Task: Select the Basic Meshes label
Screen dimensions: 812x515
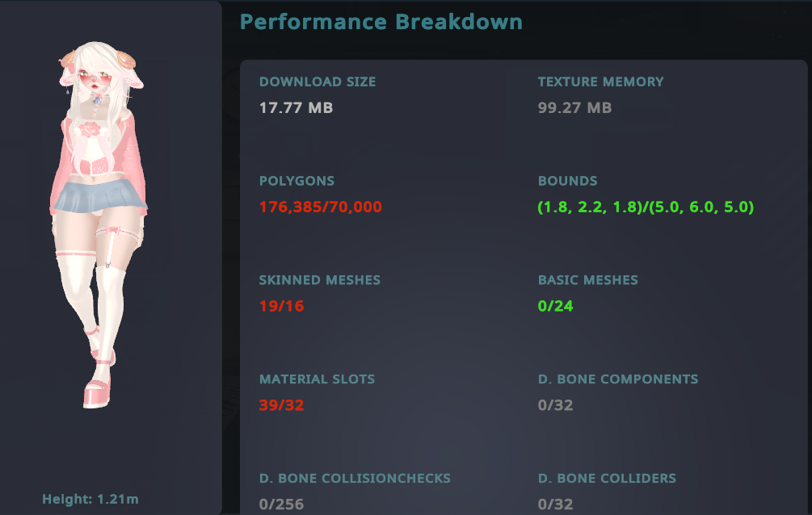Action: point(587,280)
